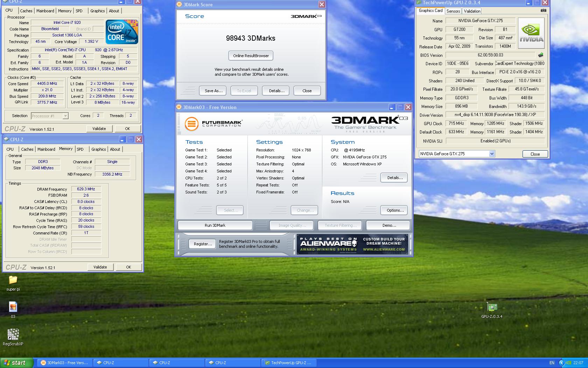Click OK in bottom CPU-Z window
Screen dimensions: 588x368
click(128, 267)
